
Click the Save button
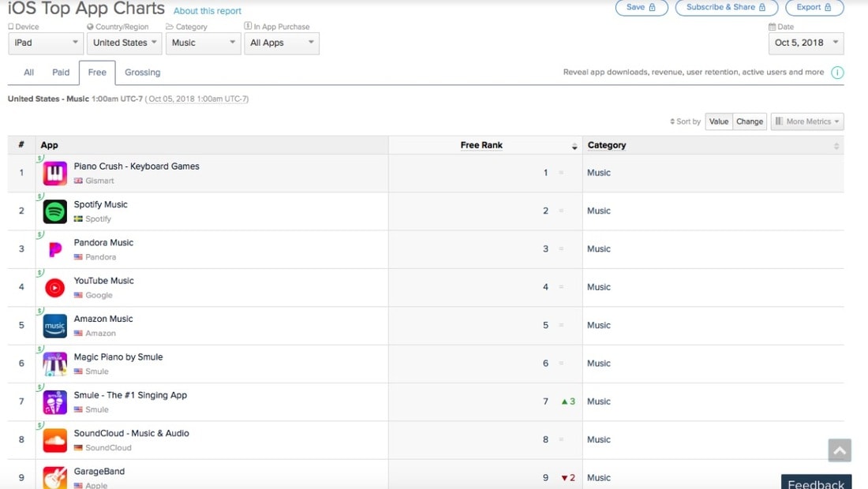pyautogui.click(x=642, y=7)
